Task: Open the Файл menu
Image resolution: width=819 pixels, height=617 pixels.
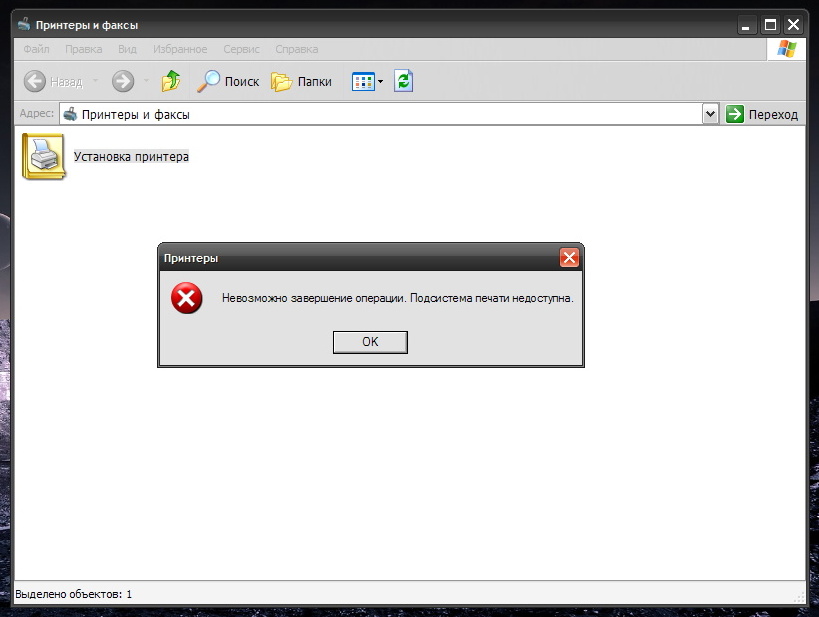Action: click(x=36, y=49)
